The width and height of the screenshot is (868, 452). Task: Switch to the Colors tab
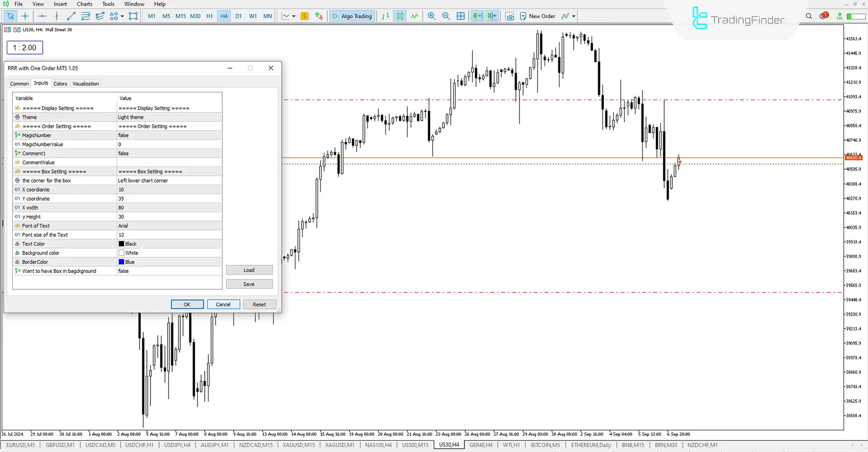point(60,83)
